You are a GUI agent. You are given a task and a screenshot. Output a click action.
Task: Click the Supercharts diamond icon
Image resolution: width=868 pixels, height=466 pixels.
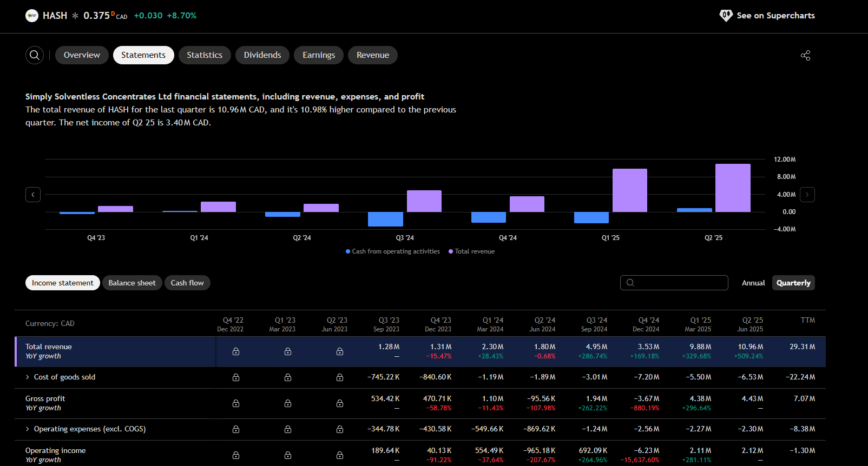[726, 16]
